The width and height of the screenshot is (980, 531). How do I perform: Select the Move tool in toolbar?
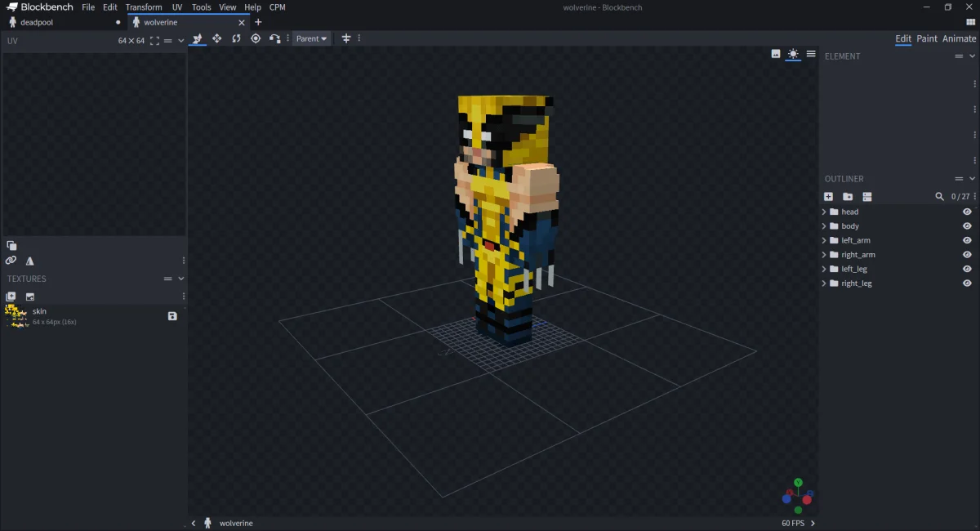pyautogui.click(x=197, y=38)
